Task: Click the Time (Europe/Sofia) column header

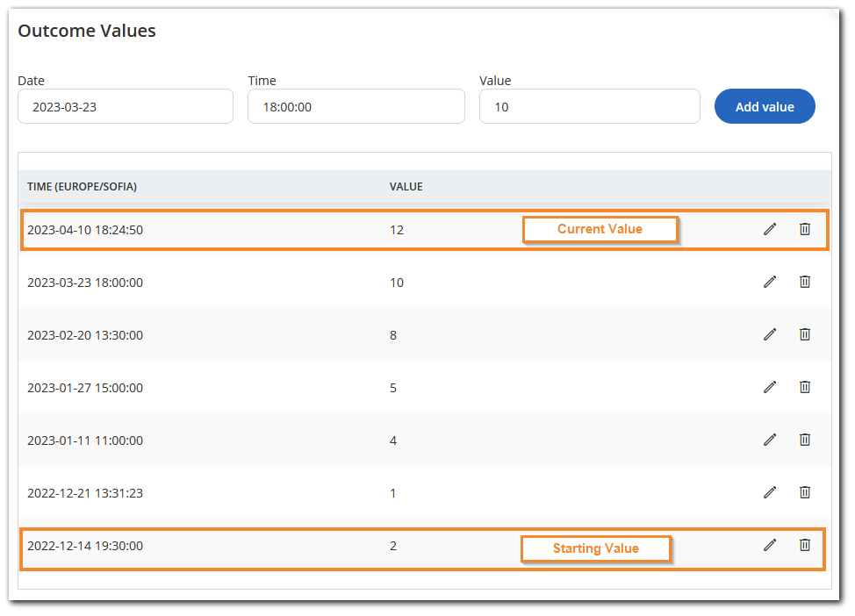Action: click(x=83, y=186)
